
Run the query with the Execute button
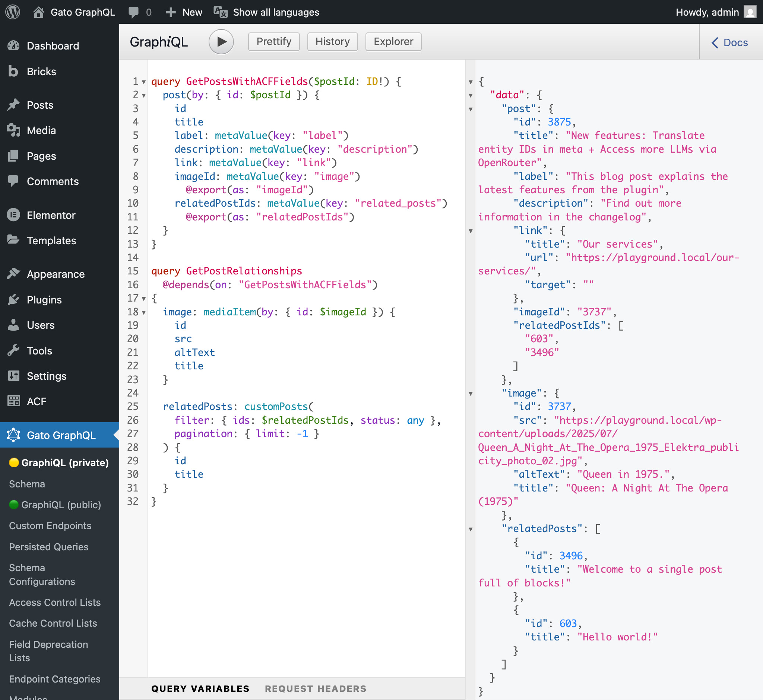click(221, 42)
